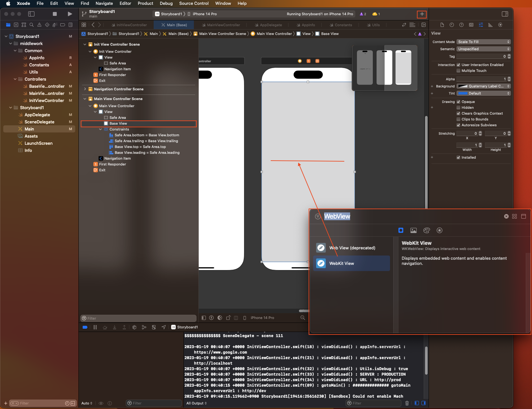
Task: Open the Issue navigator warning icon
Action: point(39,25)
